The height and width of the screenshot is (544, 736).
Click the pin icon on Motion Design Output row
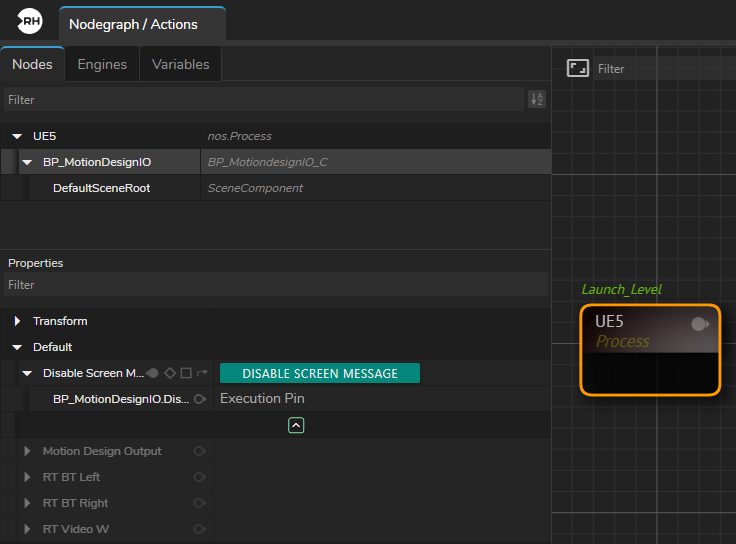tap(200, 451)
